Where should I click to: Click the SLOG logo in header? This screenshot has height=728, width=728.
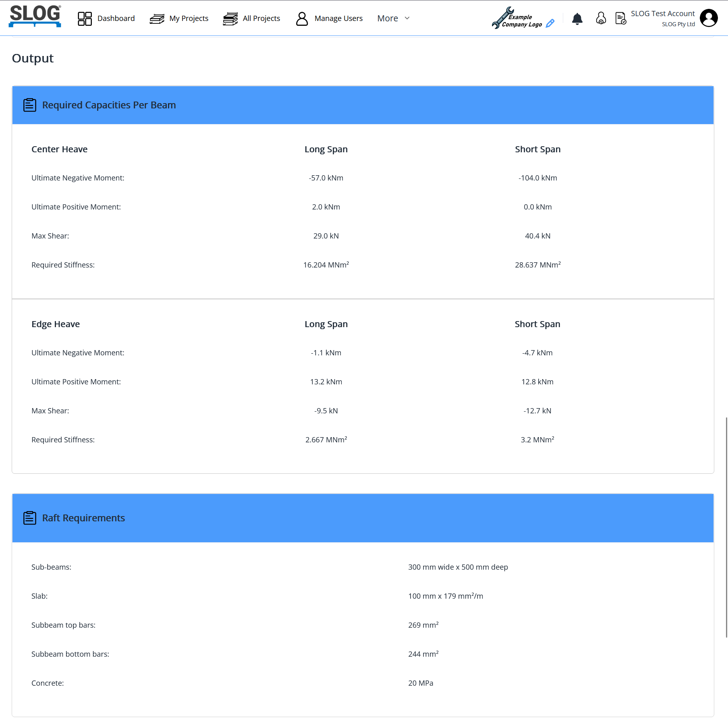click(x=35, y=16)
